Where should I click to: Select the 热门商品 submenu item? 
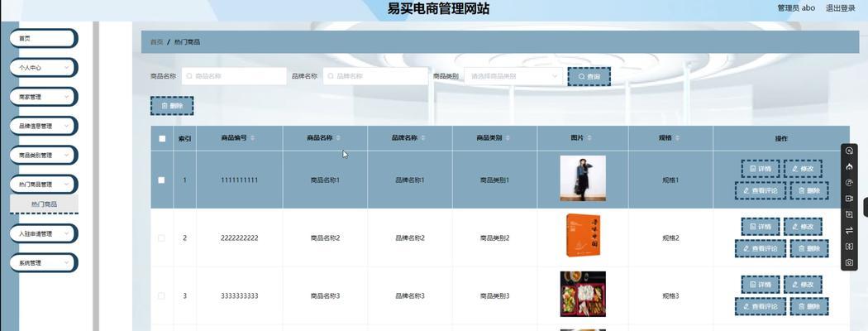[x=44, y=204]
